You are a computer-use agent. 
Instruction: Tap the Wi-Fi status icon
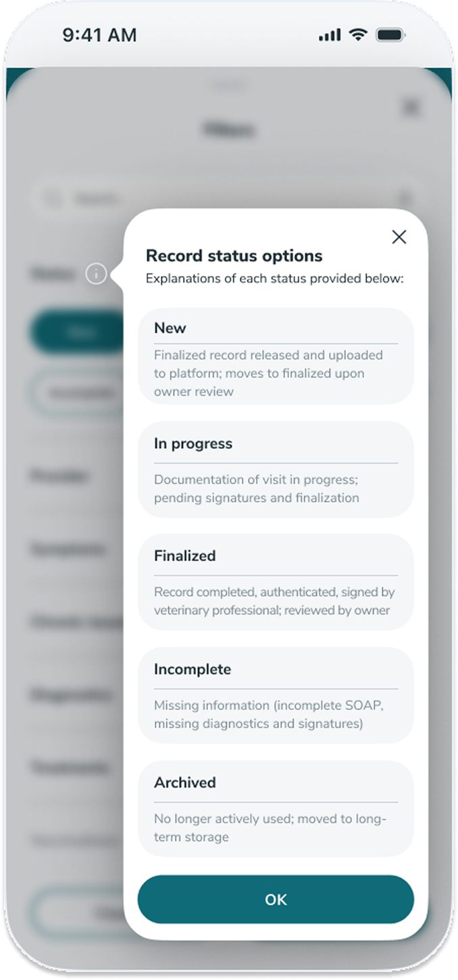click(x=358, y=35)
